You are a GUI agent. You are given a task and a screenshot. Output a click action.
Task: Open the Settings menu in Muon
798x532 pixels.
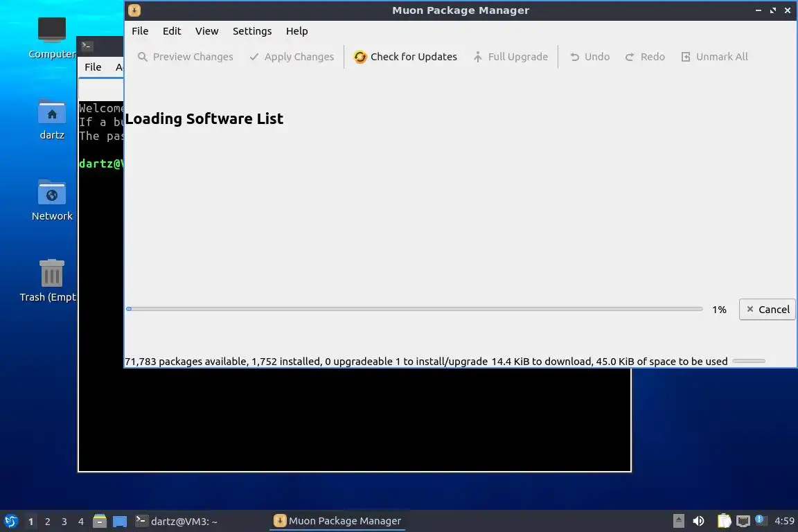[252, 31]
